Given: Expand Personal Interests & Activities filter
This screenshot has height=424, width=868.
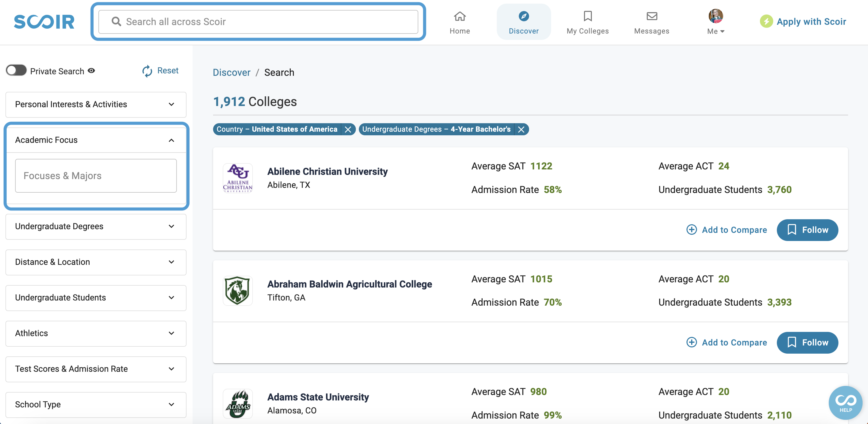Looking at the screenshot, I should coord(96,104).
